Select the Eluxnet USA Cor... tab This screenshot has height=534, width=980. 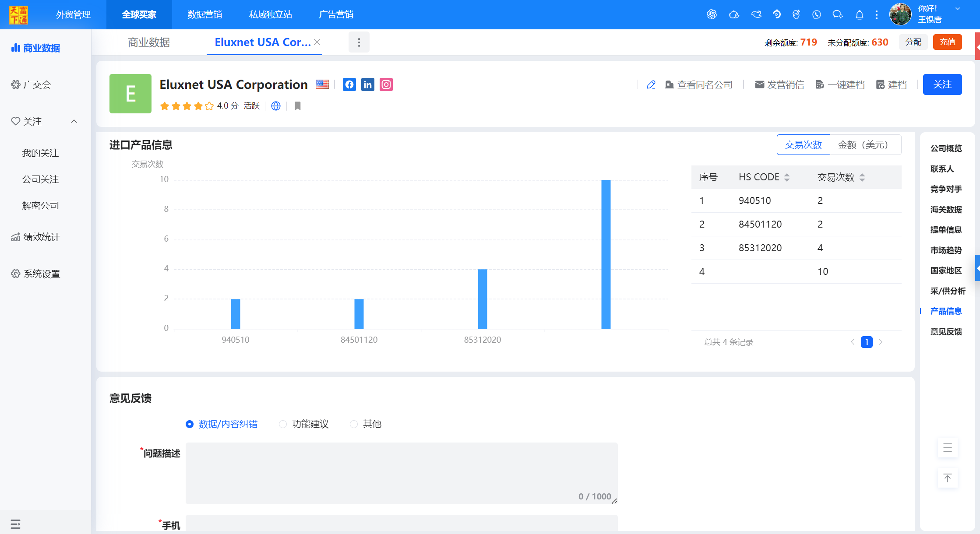263,42
